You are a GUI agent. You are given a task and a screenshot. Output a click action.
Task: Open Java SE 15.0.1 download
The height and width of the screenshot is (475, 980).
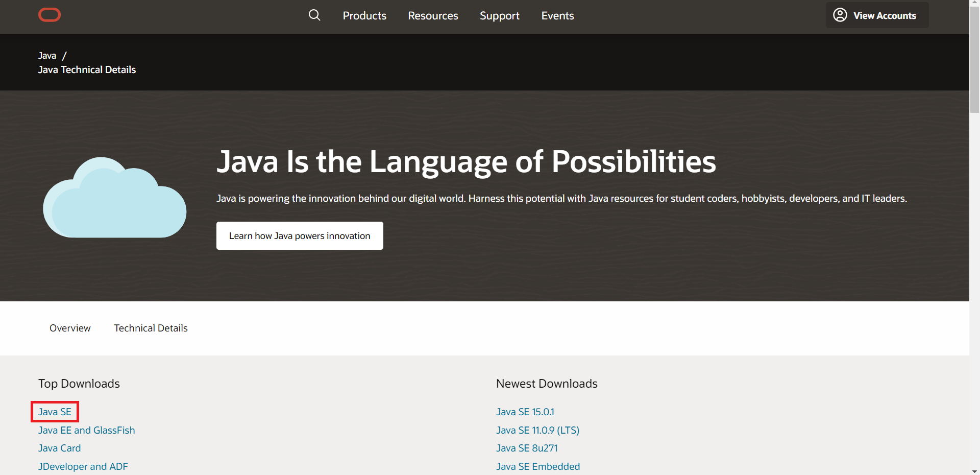click(525, 412)
